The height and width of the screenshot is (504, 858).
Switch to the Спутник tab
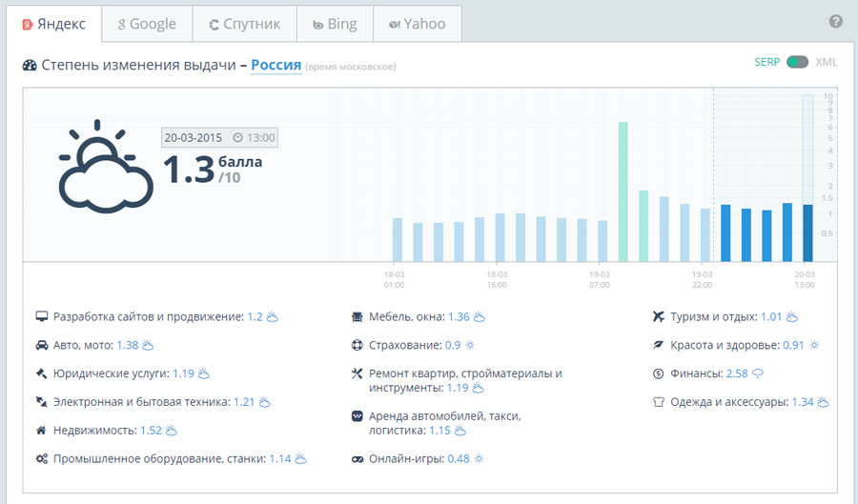[244, 24]
